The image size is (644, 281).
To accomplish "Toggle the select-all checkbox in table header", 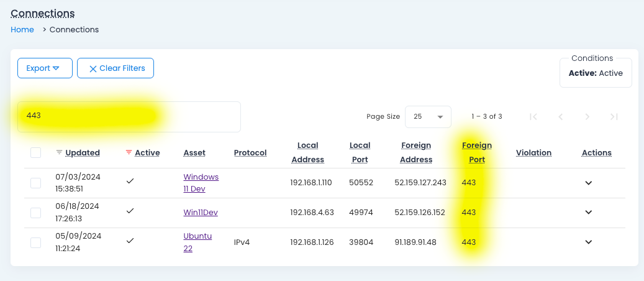I will click(x=35, y=152).
